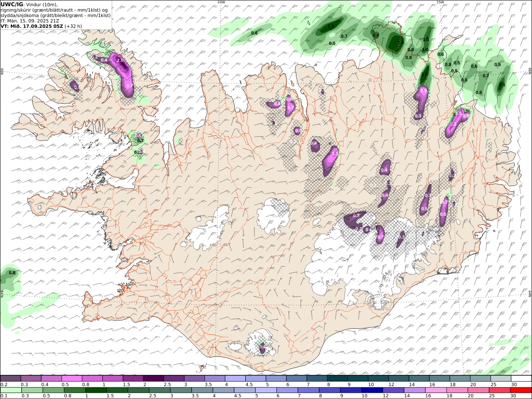Select the navy blue 10 swatch in lower legend
Image resolution: width=532 pixels, height=399 pixels.
[x=372, y=390]
